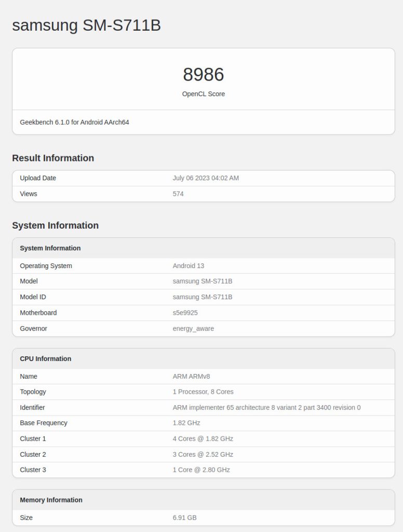Click the Governor value energy_aware
This screenshot has height=532, width=403.
[193, 328]
